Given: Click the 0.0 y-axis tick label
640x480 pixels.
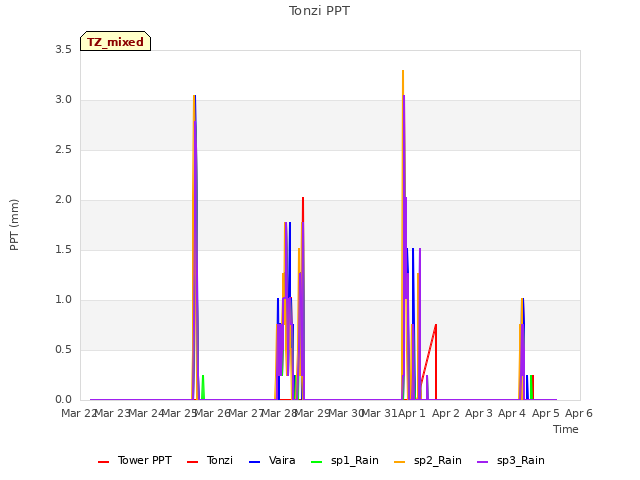Looking at the screenshot, I should [63, 400].
